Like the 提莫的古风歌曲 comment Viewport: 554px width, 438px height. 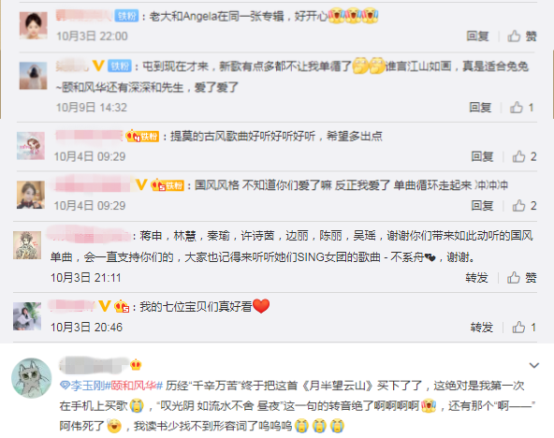click(x=524, y=156)
